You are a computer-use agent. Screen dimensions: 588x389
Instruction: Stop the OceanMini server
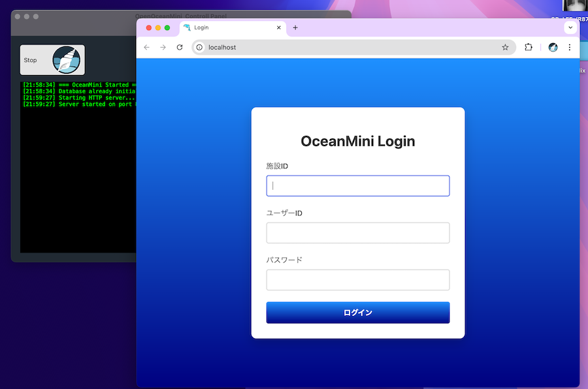point(52,60)
